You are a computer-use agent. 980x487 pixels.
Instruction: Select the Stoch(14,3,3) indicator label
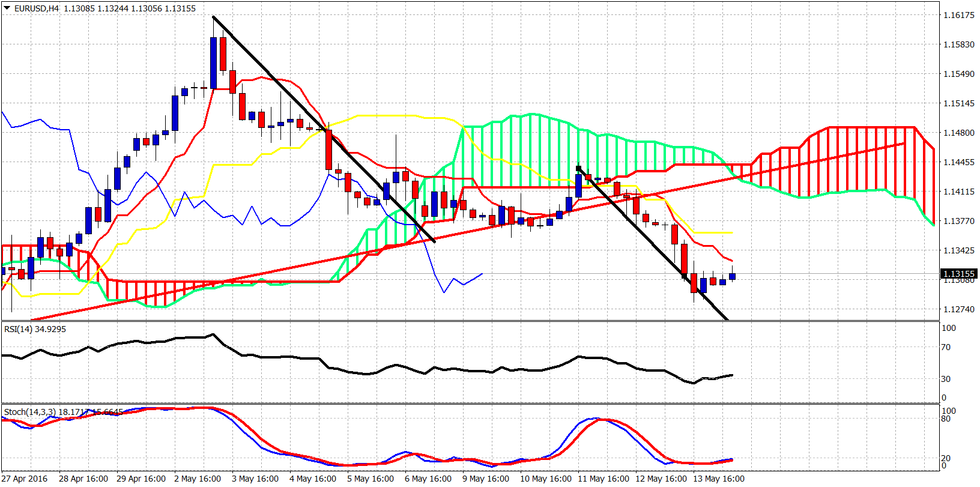pos(63,412)
